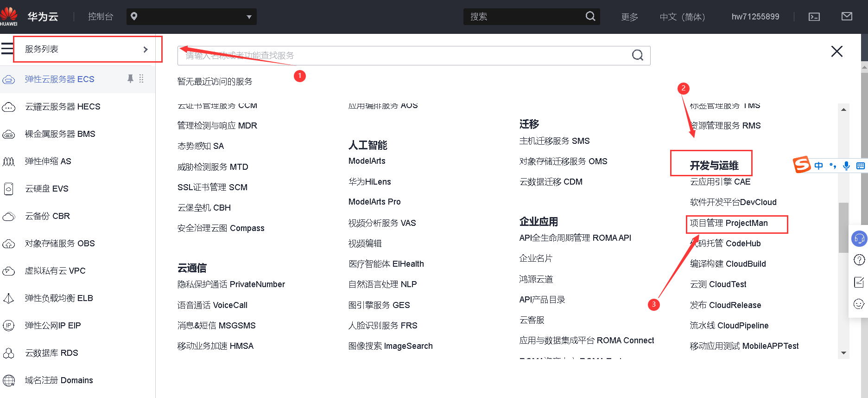This screenshot has height=398, width=868.
Task: Click the Domains globe icon
Action: click(x=9, y=380)
